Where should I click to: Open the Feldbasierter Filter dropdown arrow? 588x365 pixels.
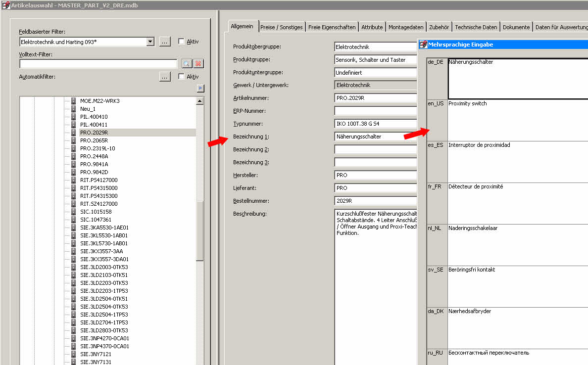pyautogui.click(x=150, y=42)
